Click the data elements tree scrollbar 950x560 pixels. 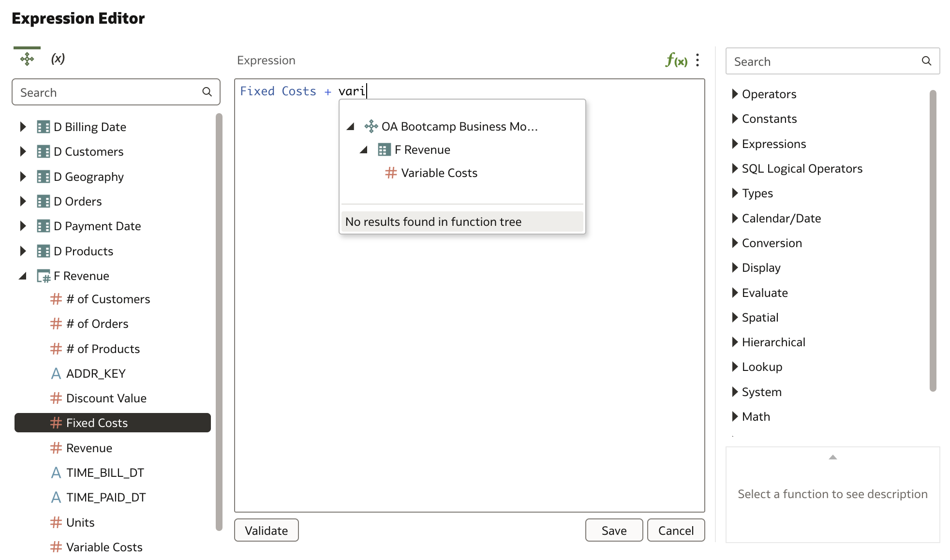click(219, 322)
